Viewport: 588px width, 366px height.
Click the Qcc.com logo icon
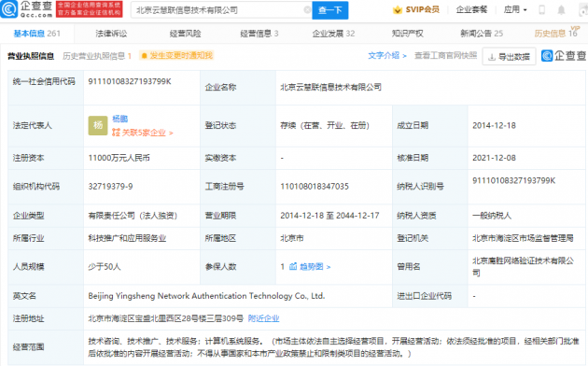[x=9, y=9]
